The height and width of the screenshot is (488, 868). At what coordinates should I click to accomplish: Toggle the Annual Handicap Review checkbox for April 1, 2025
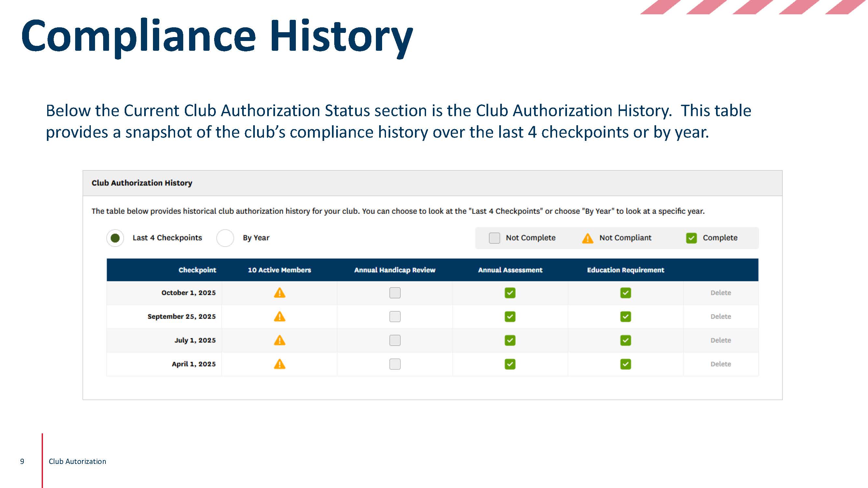(394, 364)
